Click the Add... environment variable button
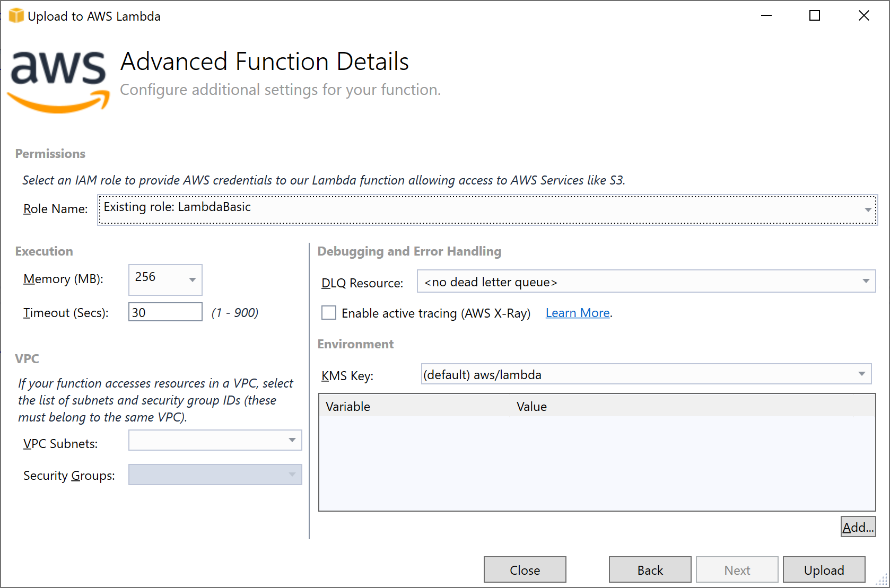This screenshot has width=890, height=588. tap(858, 527)
